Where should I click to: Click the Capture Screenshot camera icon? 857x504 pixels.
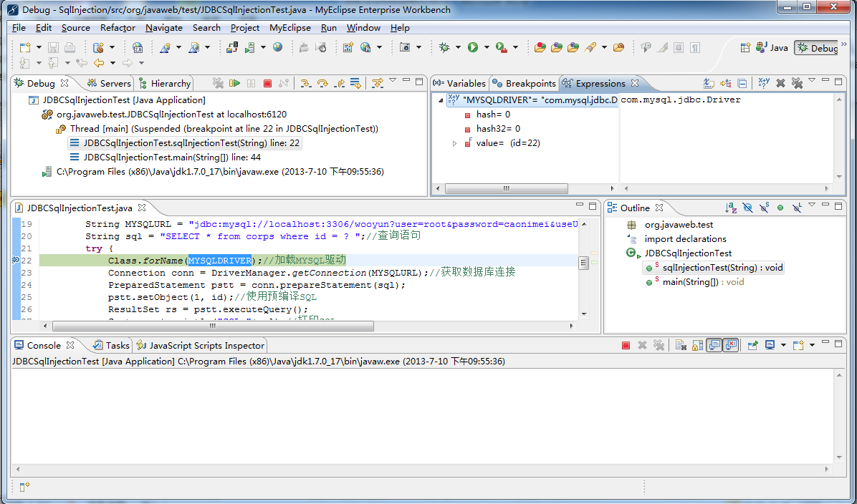[x=404, y=47]
